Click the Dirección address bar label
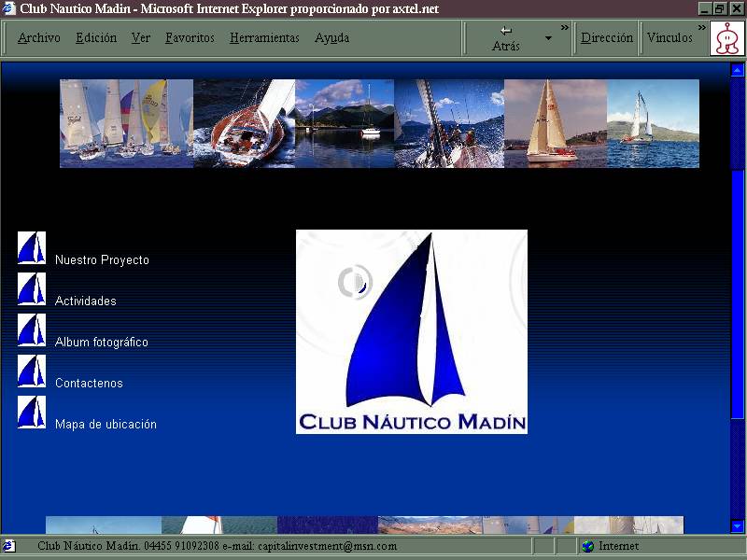This screenshot has width=747, height=560. (606, 38)
